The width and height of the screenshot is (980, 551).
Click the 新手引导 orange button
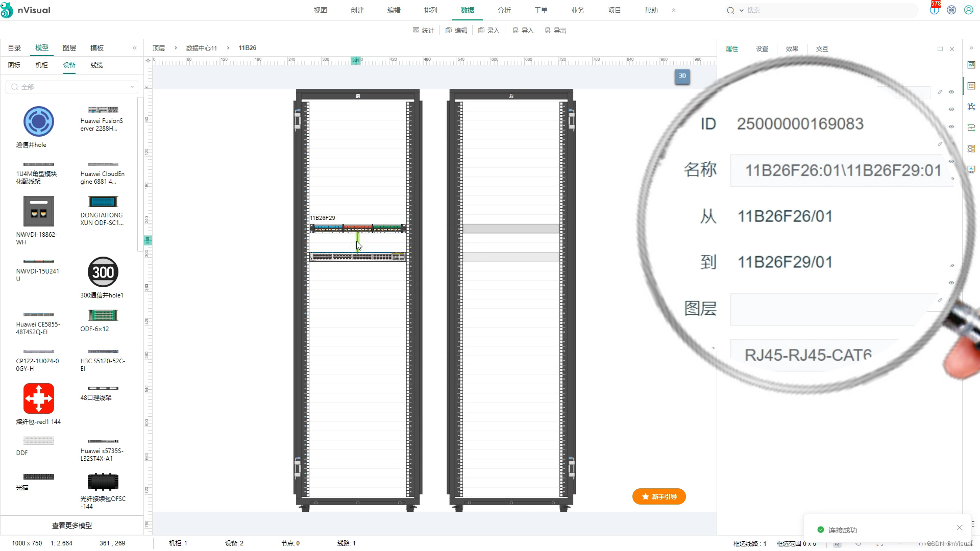659,496
